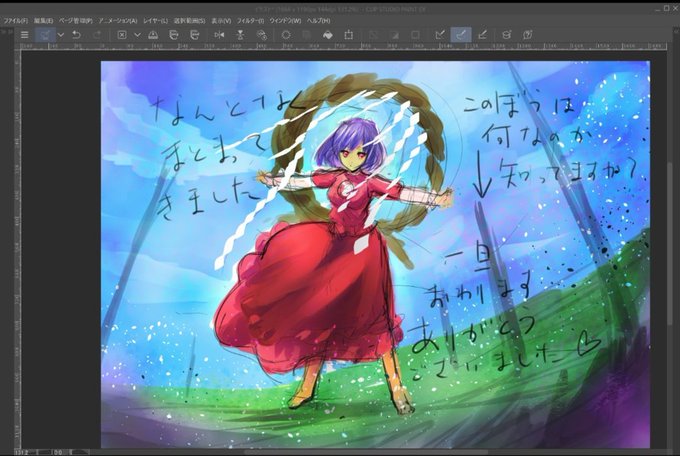The width and height of the screenshot is (680, 456).
Task: Open the hamburger menu in command bar
Action: [25, 35]
